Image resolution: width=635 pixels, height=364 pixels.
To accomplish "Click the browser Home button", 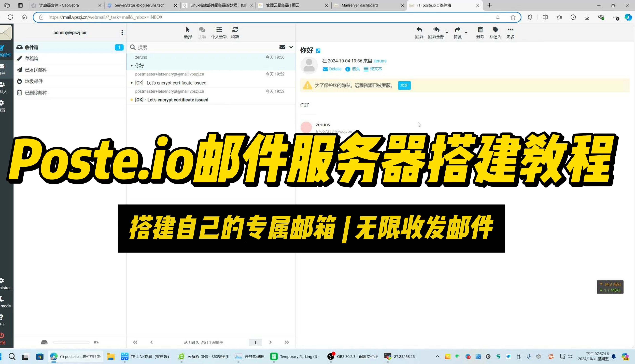I will coord(24,17).
